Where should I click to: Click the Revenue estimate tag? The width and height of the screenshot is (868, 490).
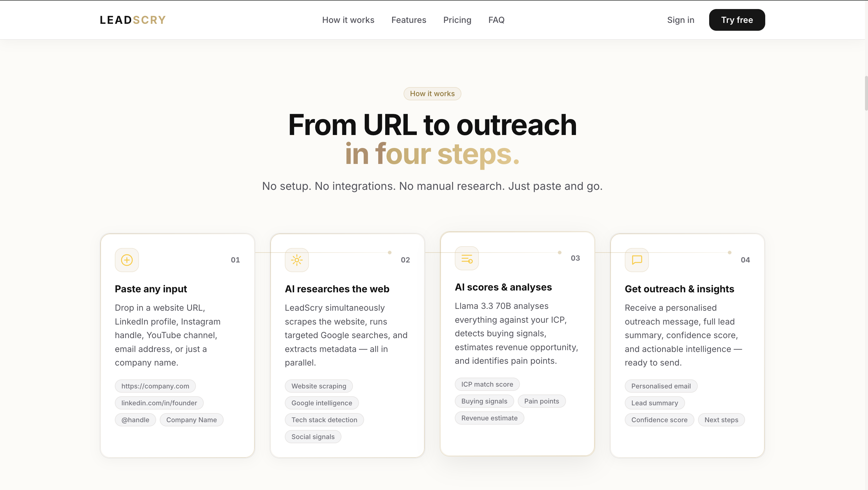(489, 418)
